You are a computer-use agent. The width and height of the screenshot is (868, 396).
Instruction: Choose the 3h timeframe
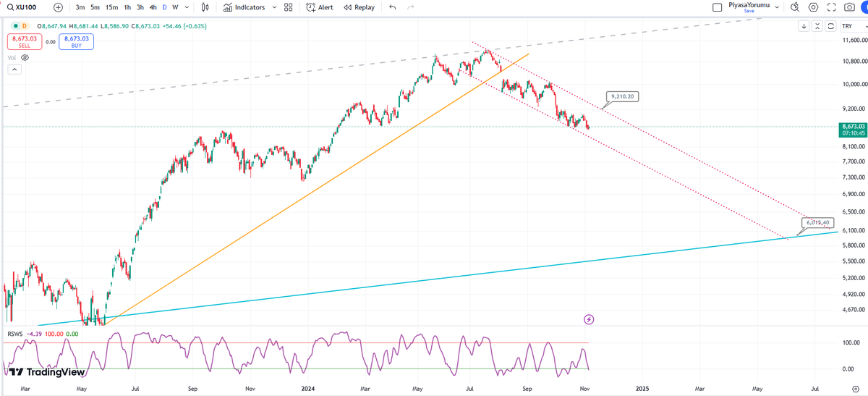[140, 7]
